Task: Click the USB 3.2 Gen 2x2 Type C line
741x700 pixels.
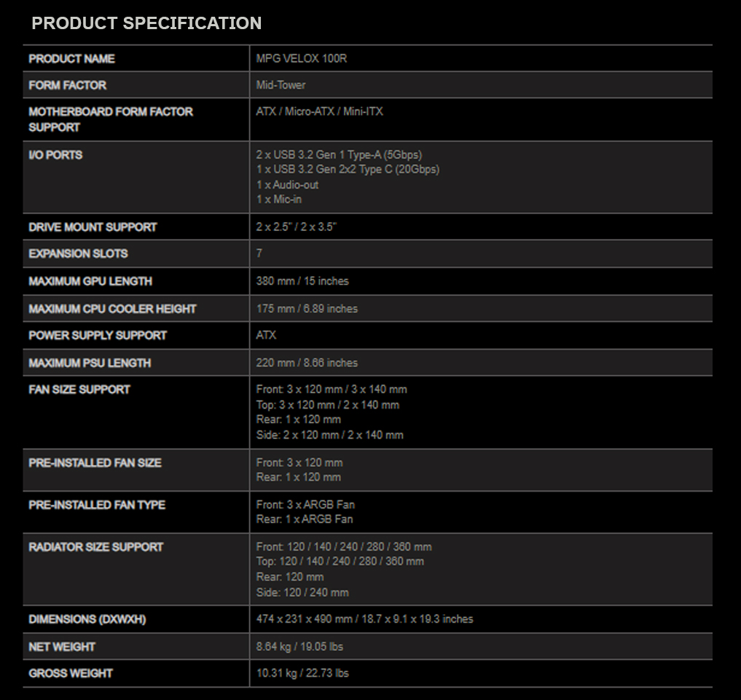Action: pos(348,170)
